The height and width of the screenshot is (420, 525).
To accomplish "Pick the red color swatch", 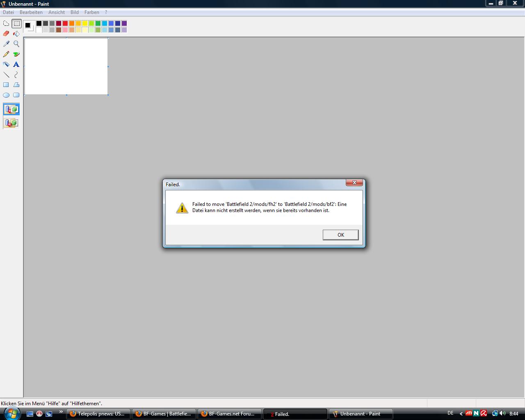I will click(x=65, y=23).
